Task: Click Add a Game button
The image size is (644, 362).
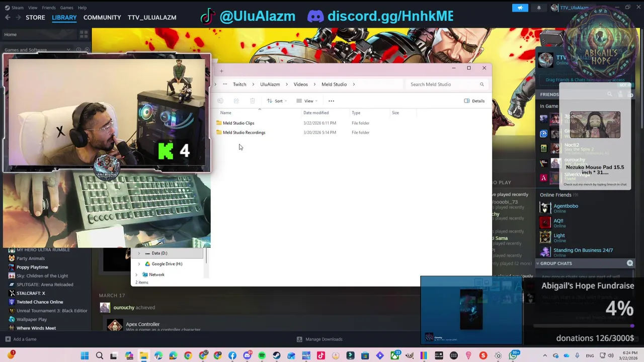Action: pos(20,339)
